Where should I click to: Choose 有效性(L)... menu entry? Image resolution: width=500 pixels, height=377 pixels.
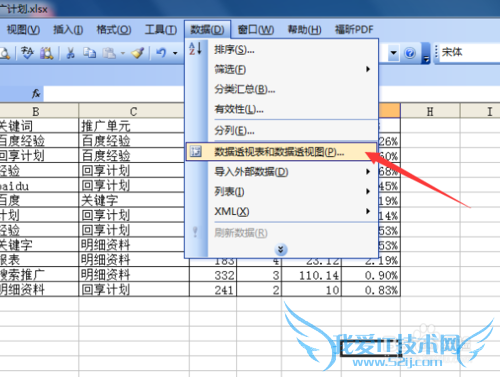282,109
